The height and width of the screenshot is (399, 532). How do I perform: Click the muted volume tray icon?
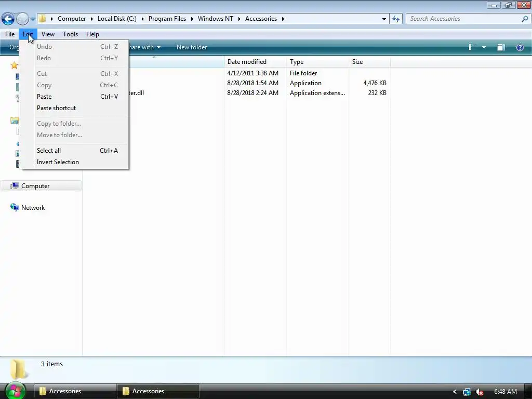[480, 392]
